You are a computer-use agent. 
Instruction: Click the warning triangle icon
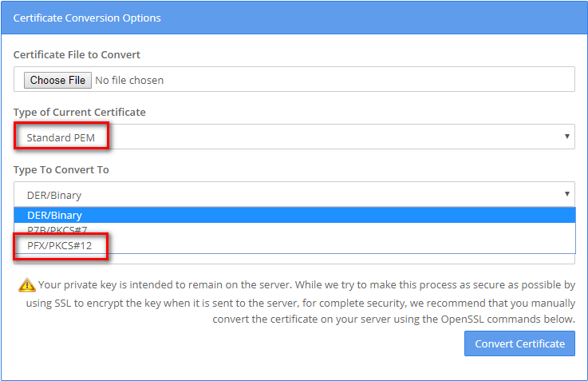pos(27,284)
